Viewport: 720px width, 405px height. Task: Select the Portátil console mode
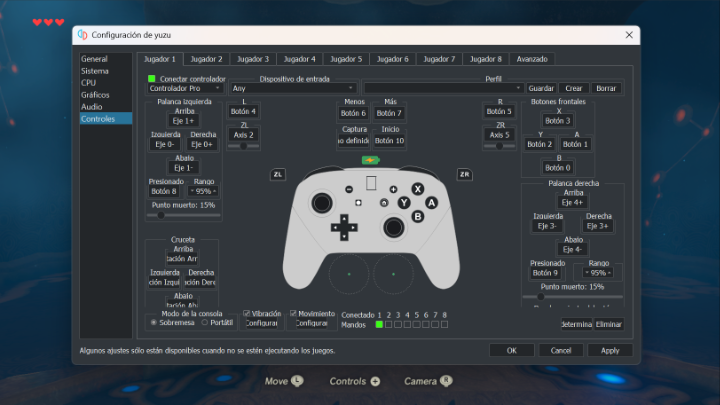(205, 323)
